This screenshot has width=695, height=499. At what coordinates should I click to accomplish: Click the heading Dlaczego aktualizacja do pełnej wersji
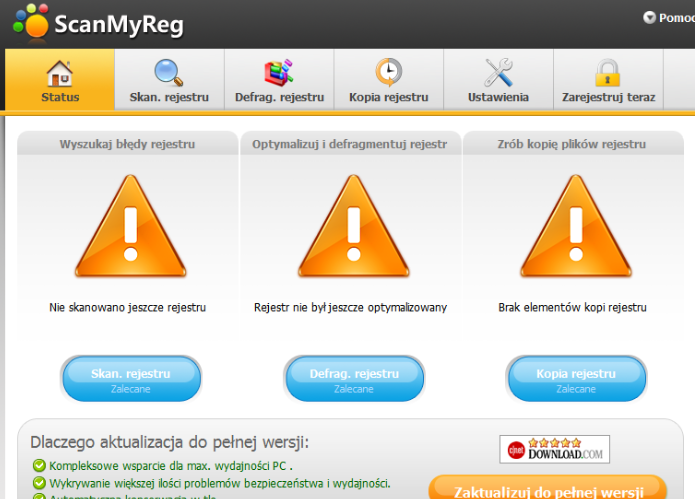pyautogui.click(x=170, y=442)
